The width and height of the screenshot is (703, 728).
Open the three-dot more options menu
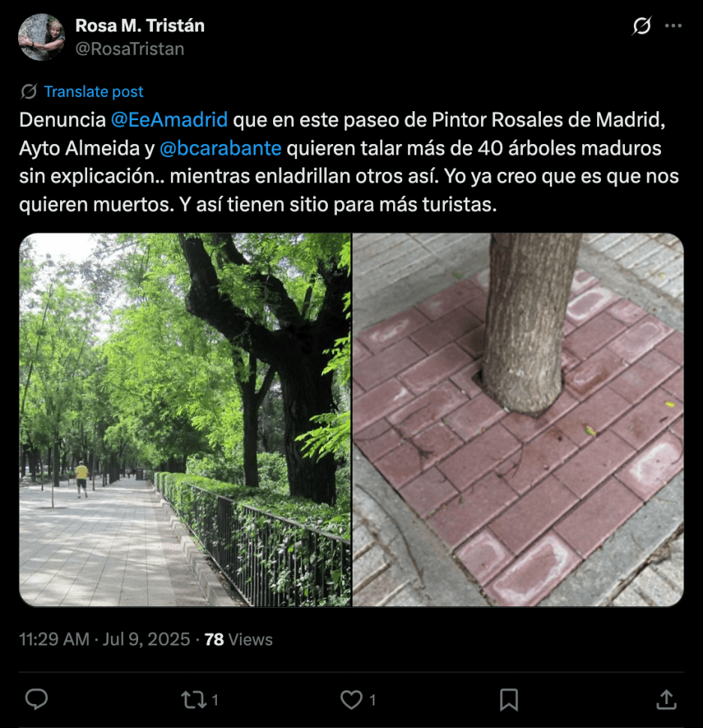[673, 26]
